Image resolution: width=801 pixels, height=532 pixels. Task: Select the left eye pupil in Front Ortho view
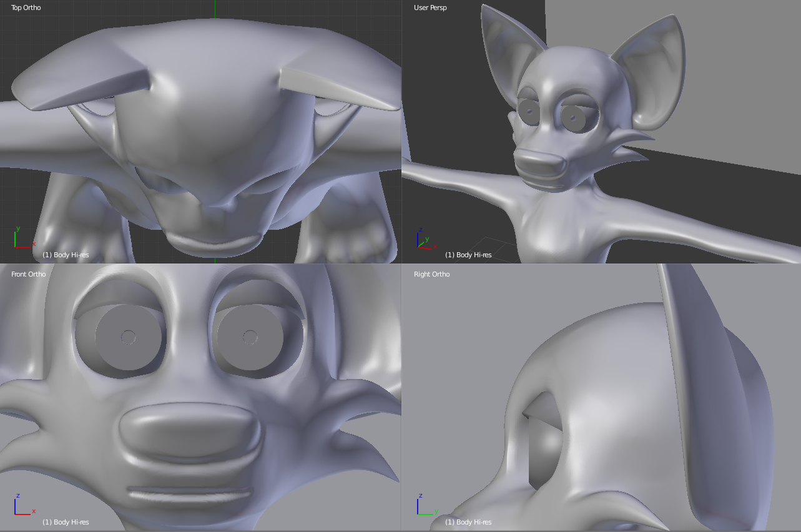pyautogui.click(x=128, y=337)
